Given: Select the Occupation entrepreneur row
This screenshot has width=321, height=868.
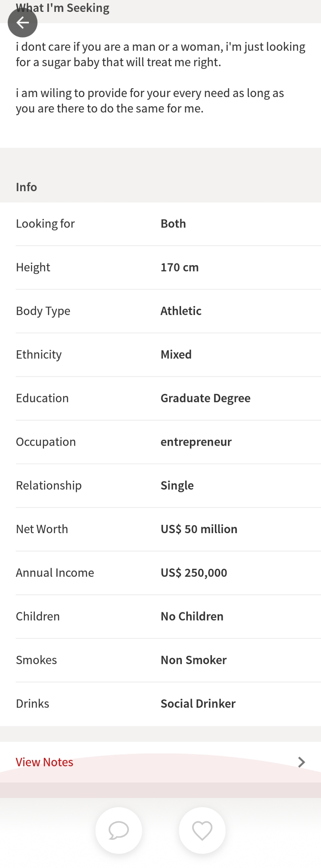Looking at the screenshot, I should (x=160, y=442).
